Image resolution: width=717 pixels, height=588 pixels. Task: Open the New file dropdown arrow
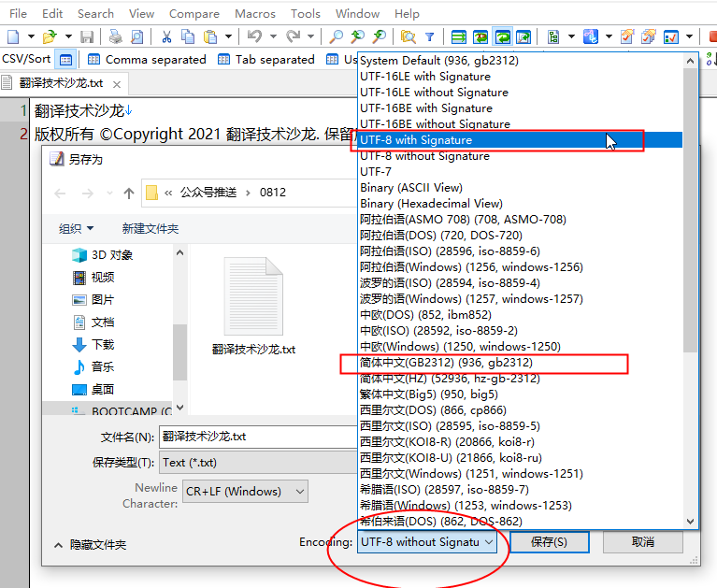tap(31, 36)
